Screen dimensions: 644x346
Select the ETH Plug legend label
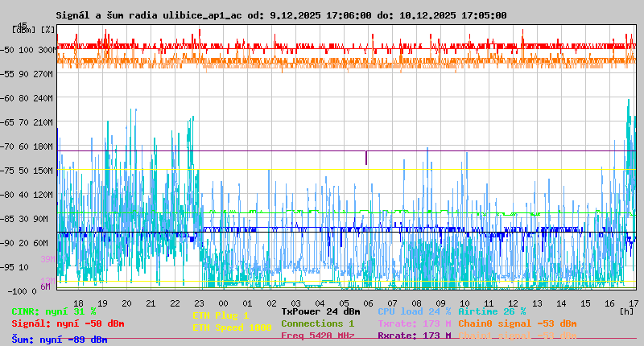pos(221,316)
